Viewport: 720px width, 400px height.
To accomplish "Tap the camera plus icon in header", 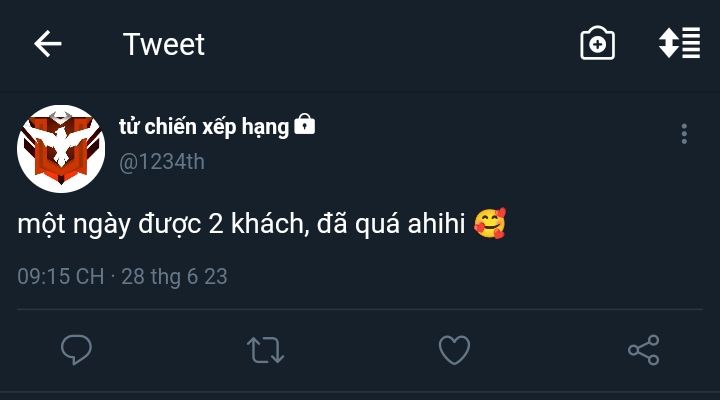I will 597,44.
